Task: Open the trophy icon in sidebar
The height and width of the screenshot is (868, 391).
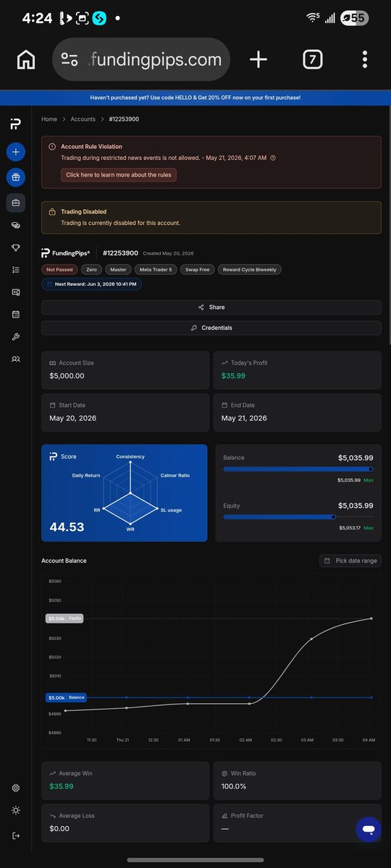Action: point(16,247)
